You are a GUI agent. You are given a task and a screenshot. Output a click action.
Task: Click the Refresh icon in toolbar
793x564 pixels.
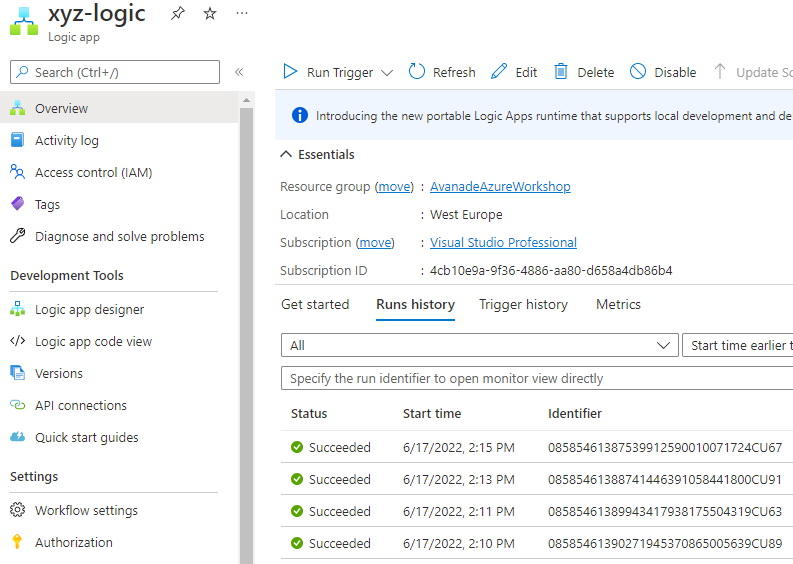[417, 72]
